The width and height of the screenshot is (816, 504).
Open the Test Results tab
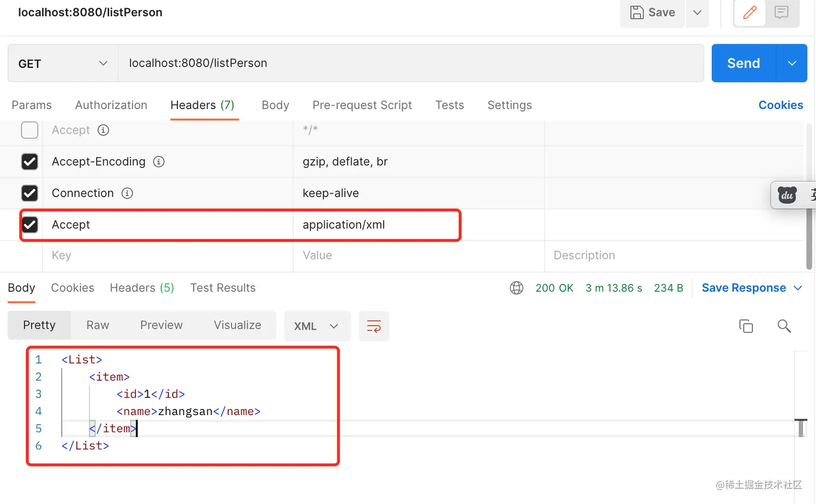tap(223, 288)
